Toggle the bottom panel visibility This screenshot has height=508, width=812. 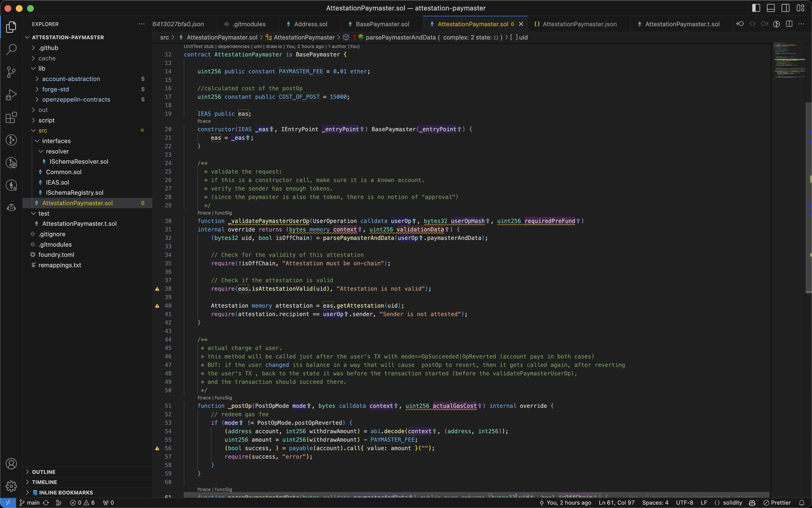pyautogui.click(x=771, y=8)
